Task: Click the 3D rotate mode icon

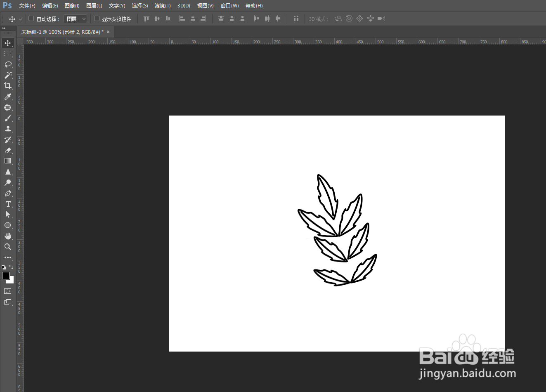Action: tap(338, 19)
